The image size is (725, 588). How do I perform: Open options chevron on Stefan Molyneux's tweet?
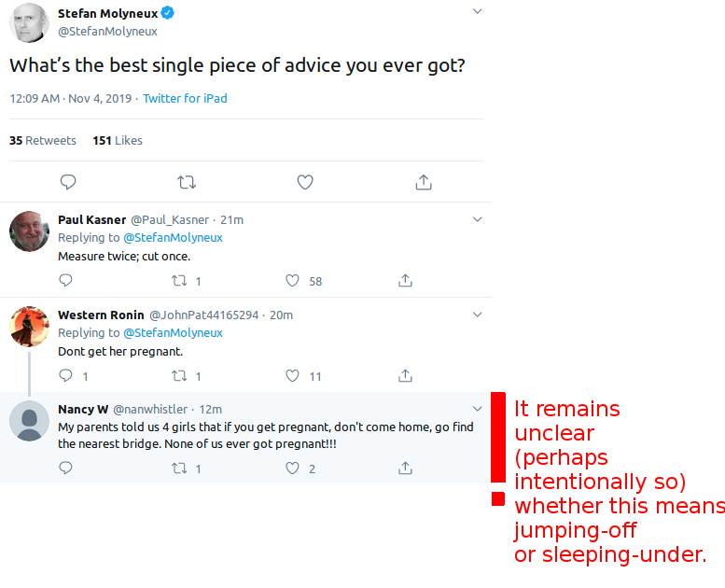click(478, 11)
